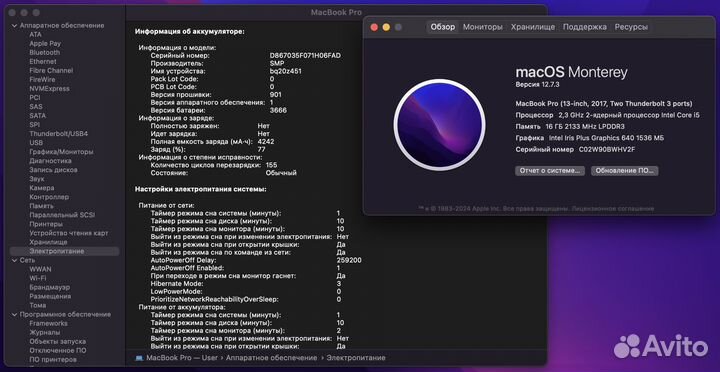Open the Лицензионное соглашение link

(612, 209)
